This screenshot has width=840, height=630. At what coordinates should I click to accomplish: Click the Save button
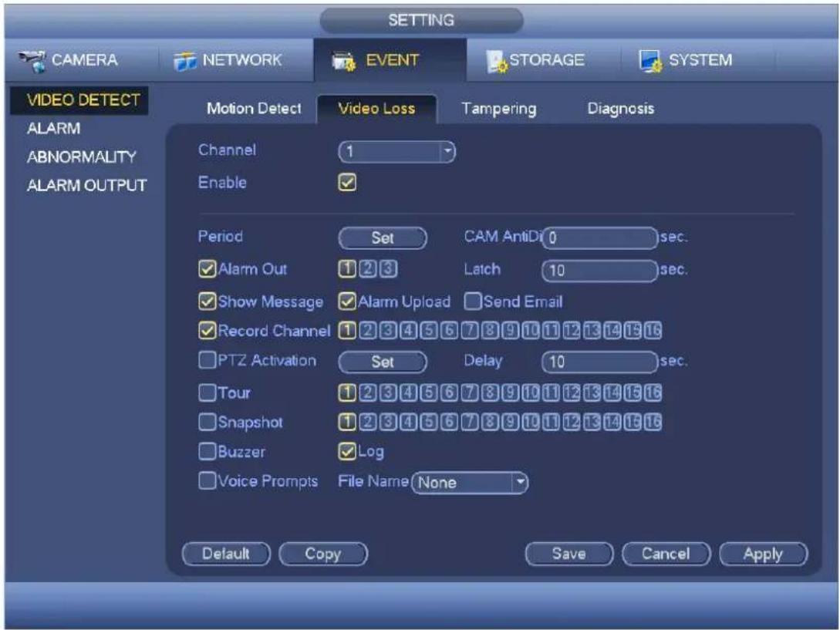click(x=569, y=554)
